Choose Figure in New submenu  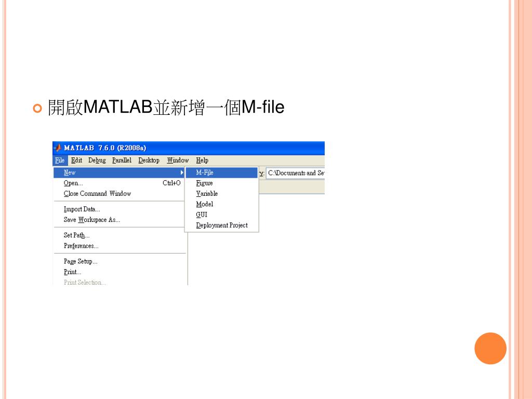222,183
